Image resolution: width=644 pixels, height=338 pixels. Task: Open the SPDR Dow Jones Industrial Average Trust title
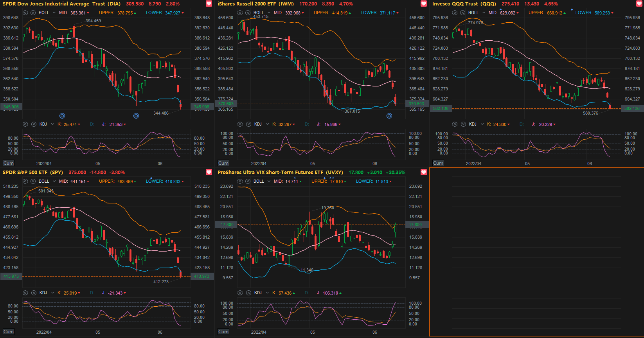[x=62, y=4]
